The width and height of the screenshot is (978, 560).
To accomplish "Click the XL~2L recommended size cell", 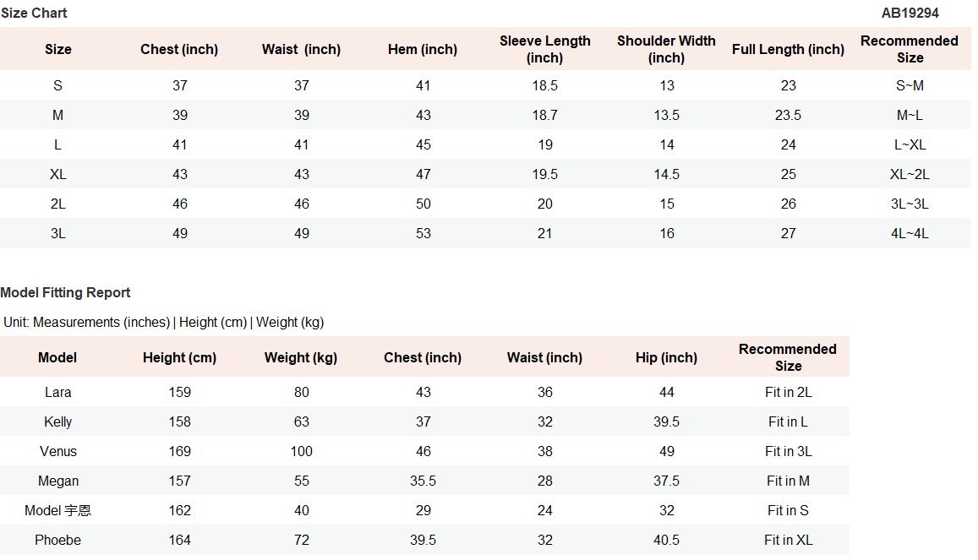I will (x=910, y=174).
